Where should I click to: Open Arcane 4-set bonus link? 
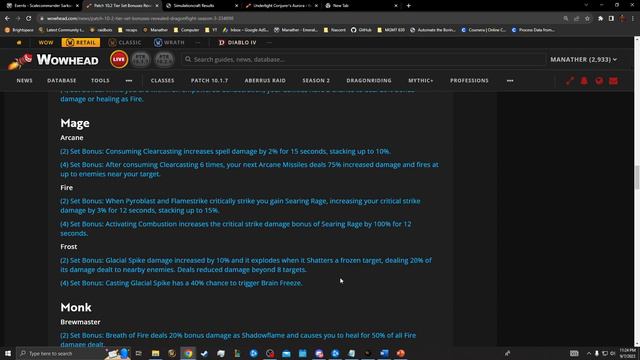tap(249, 169)
